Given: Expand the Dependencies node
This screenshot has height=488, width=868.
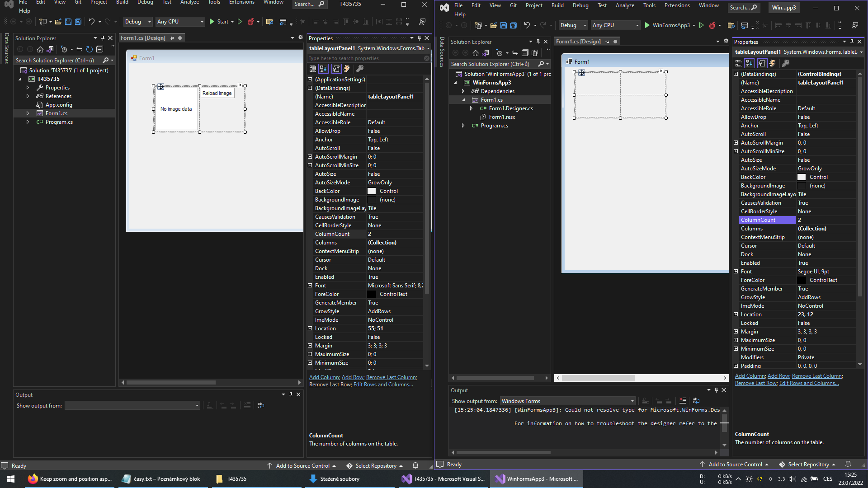Looking at the screenshot, I should point(462,91).
